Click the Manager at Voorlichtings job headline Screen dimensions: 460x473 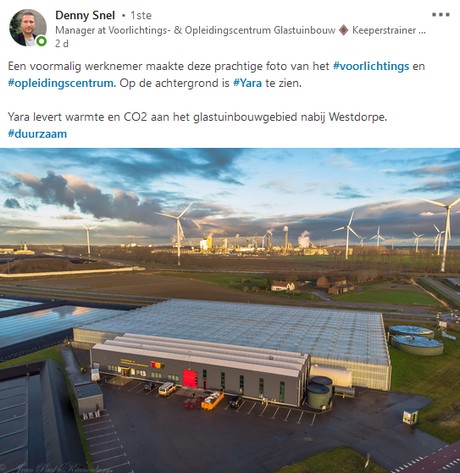195,30
